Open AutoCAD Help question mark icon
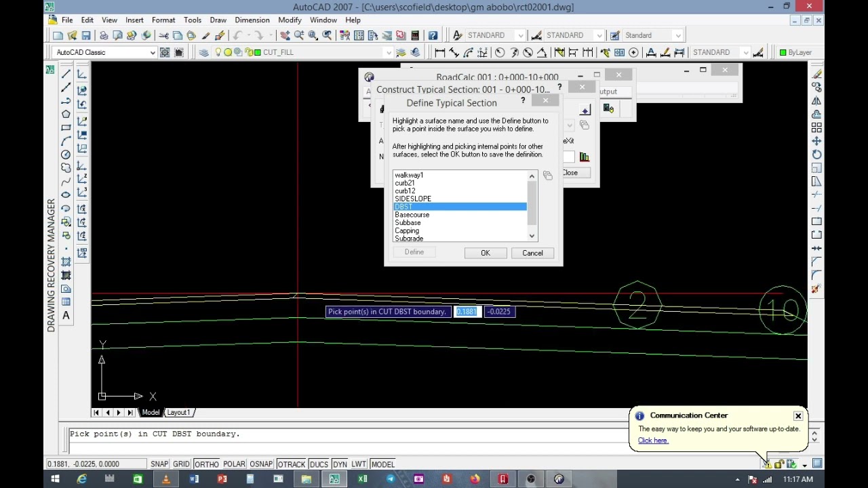The width and height of the screenshot is (868, 488). coord(433,35)
